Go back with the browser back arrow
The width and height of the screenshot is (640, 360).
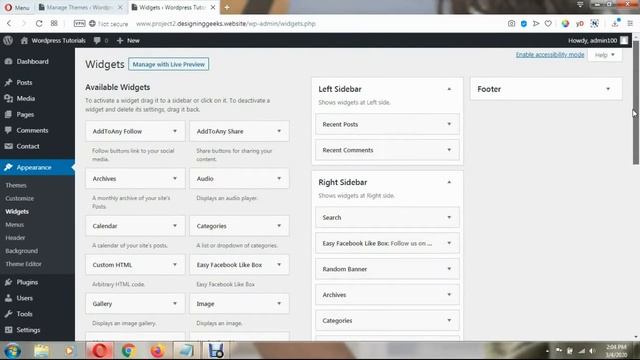9,24
